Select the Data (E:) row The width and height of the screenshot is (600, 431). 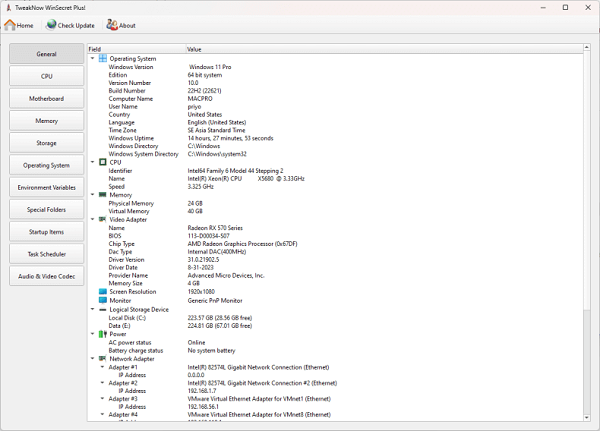pyautogui.click(x=335, y=326)
